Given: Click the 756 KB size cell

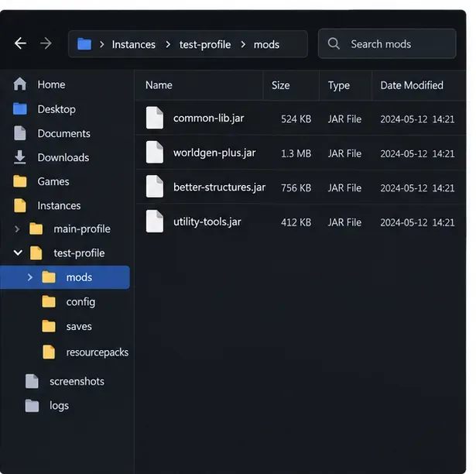Looking at the screenshot, I should 296,187.
